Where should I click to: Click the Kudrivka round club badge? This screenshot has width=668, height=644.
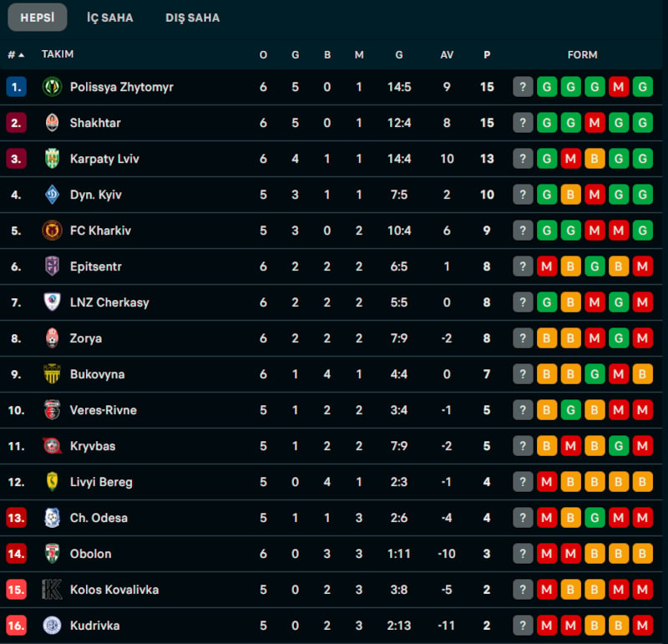pos(52,626)
